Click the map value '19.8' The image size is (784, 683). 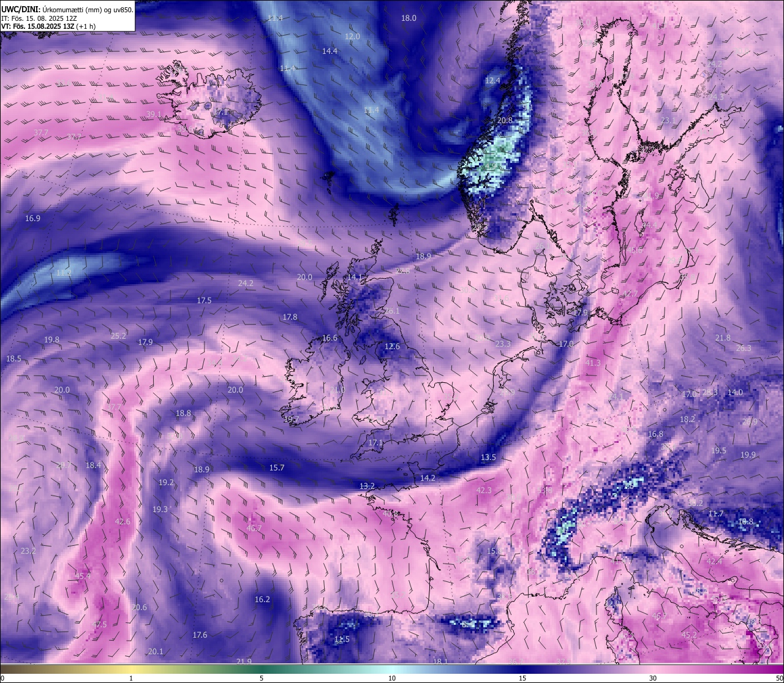[51, 340]
